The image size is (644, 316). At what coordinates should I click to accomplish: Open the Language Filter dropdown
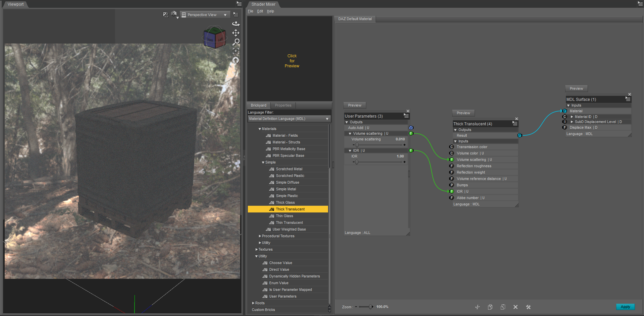(289, 119)
